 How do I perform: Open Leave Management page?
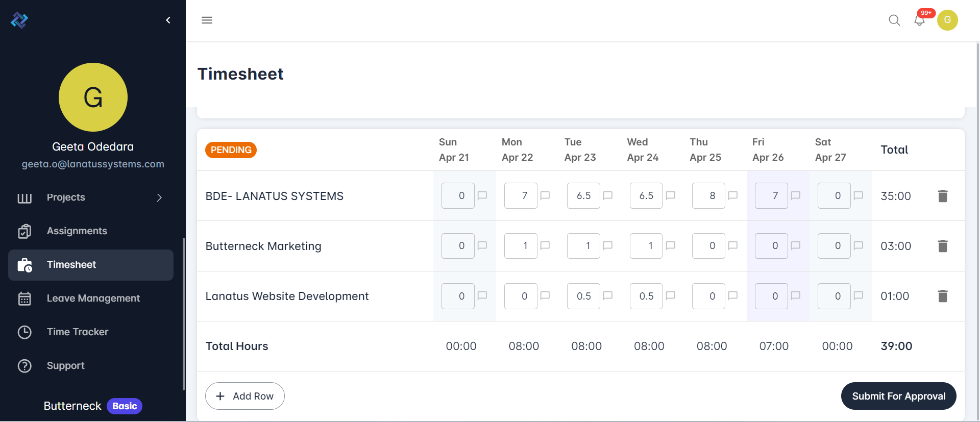[x=93, y=299]
